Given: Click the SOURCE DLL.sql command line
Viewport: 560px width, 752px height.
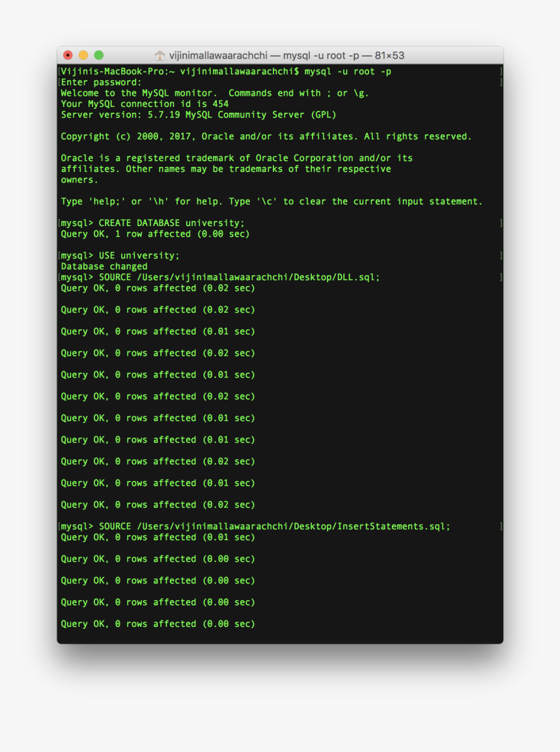Looking at the screenshot, I should 239,277.
